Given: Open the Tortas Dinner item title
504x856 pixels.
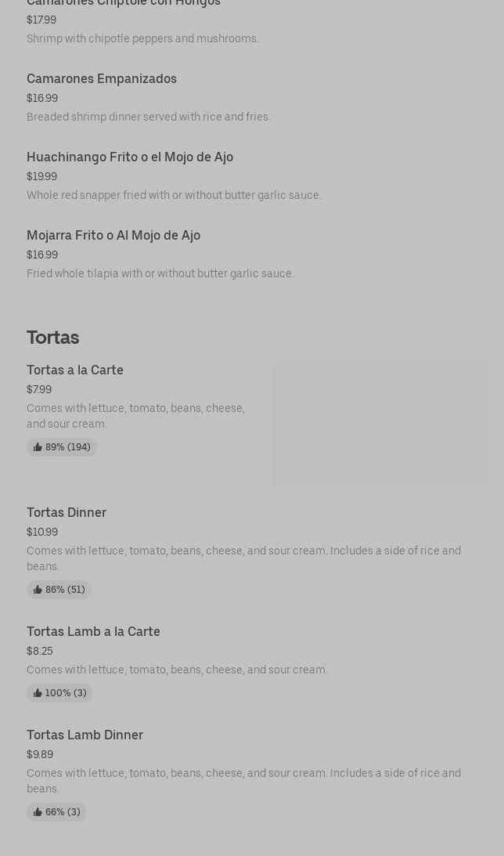Looking at the screenshot, I should click(x=67, y=512).
